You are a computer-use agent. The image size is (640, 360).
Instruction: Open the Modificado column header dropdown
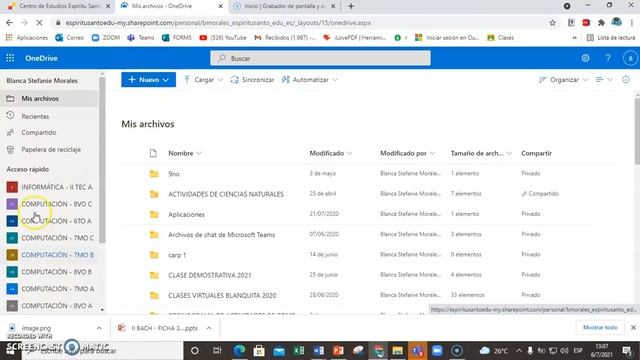(350, 153)
